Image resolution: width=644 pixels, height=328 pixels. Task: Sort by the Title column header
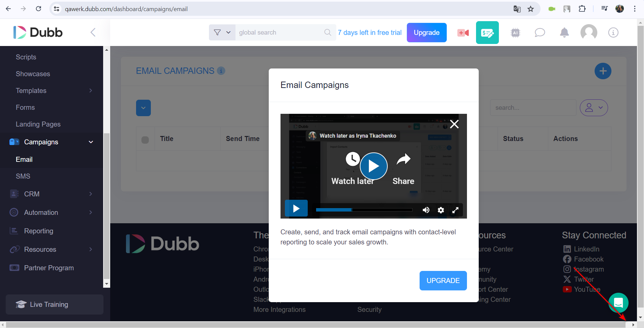pyautogui.click(x=167, y=139)
